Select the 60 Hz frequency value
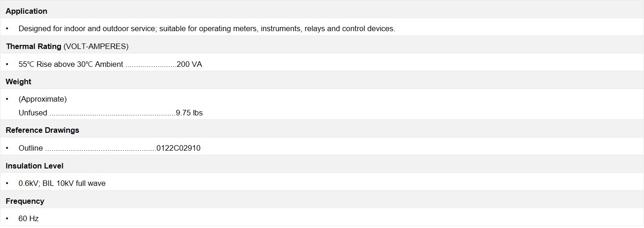644x228 pixels. click(28, 218)
